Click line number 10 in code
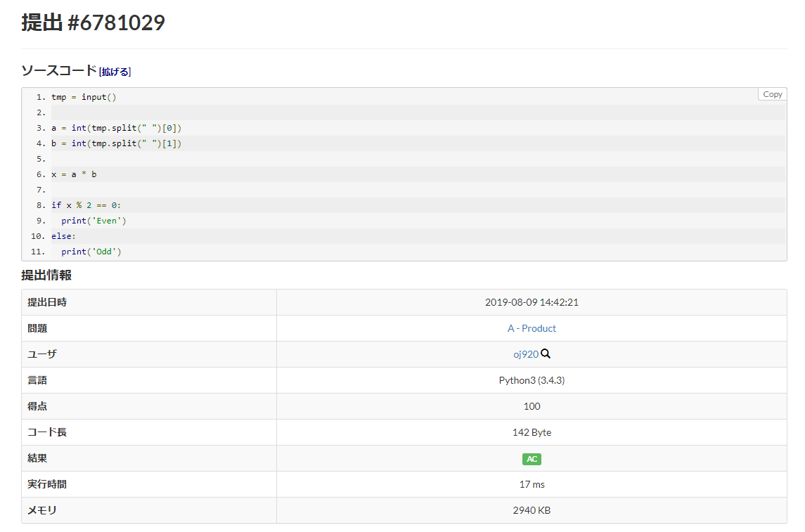 click(38, 236)
